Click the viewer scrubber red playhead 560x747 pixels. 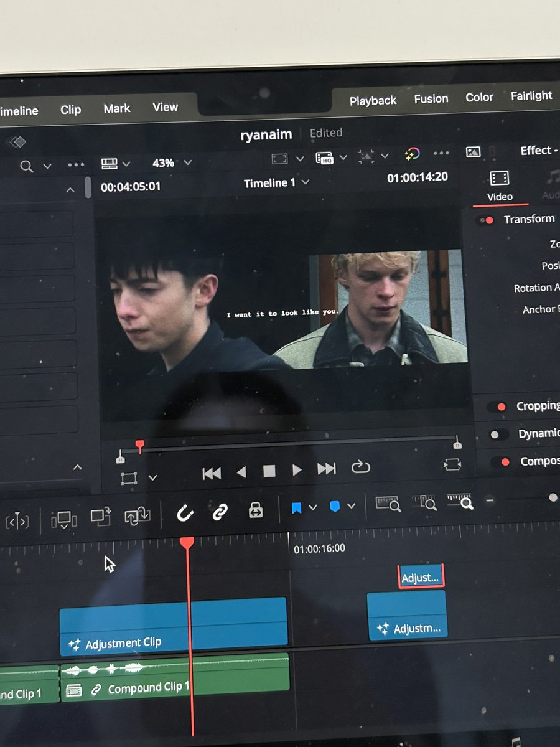tap(140, 446)
